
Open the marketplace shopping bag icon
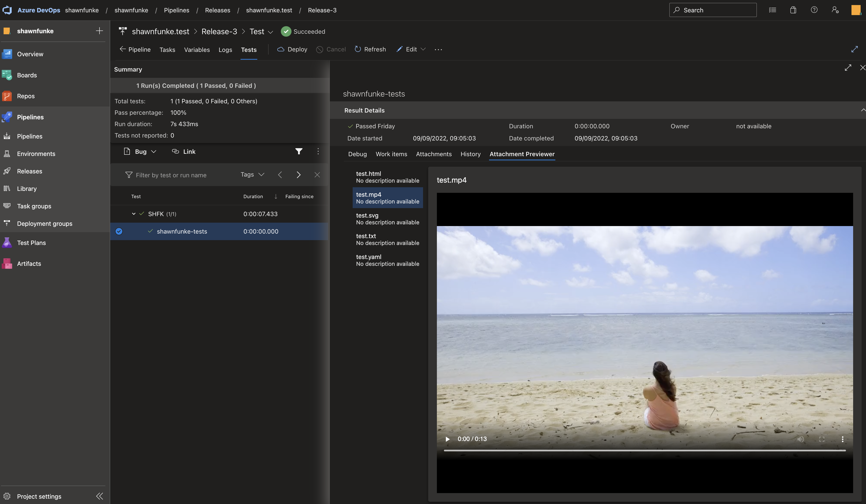(793, 10)
